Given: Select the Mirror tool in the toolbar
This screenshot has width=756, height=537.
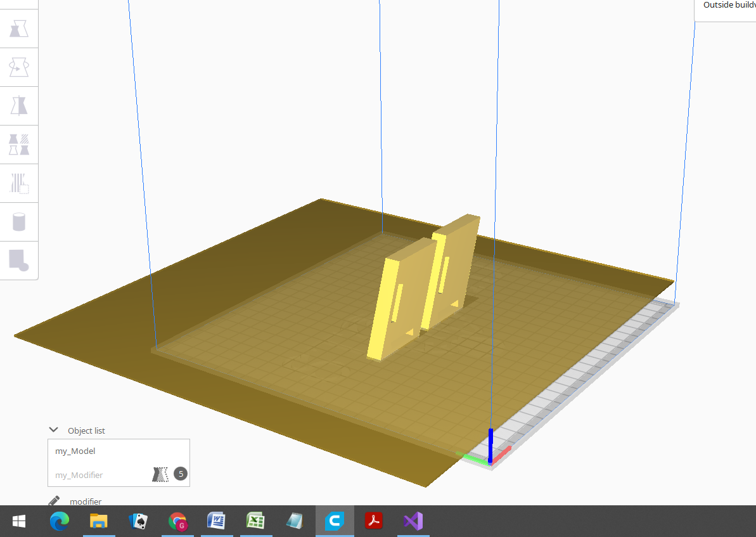Looking at the screenshot, I should coord(19,106).
